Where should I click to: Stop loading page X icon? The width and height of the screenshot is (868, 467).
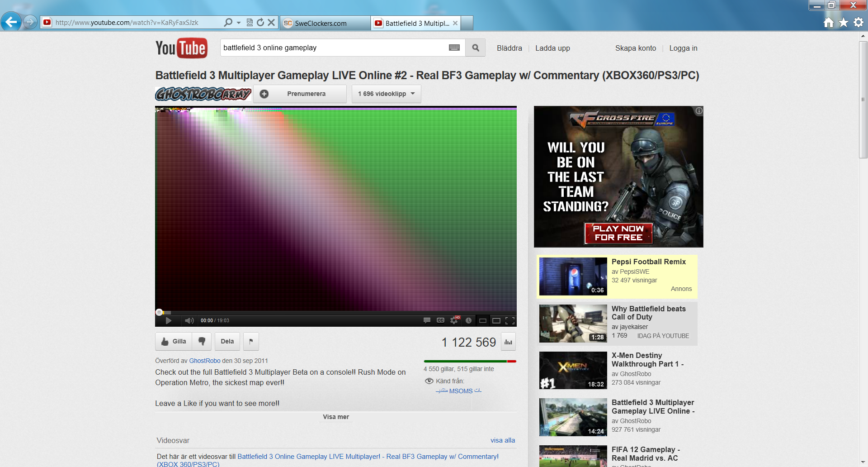271,22
